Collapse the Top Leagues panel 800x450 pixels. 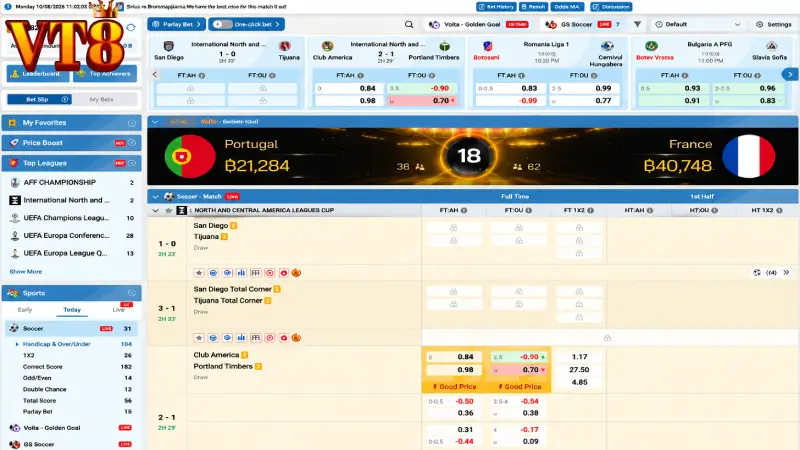click(132, 163)
